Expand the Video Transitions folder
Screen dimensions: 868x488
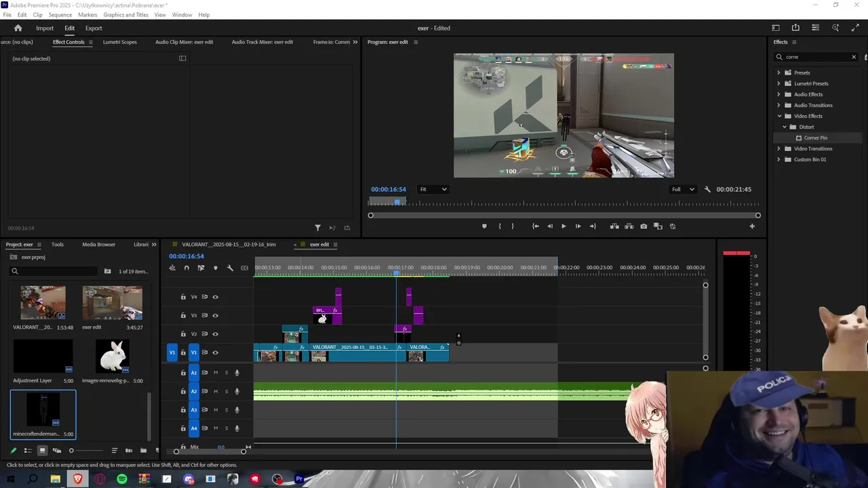click(x=778, y=148)
